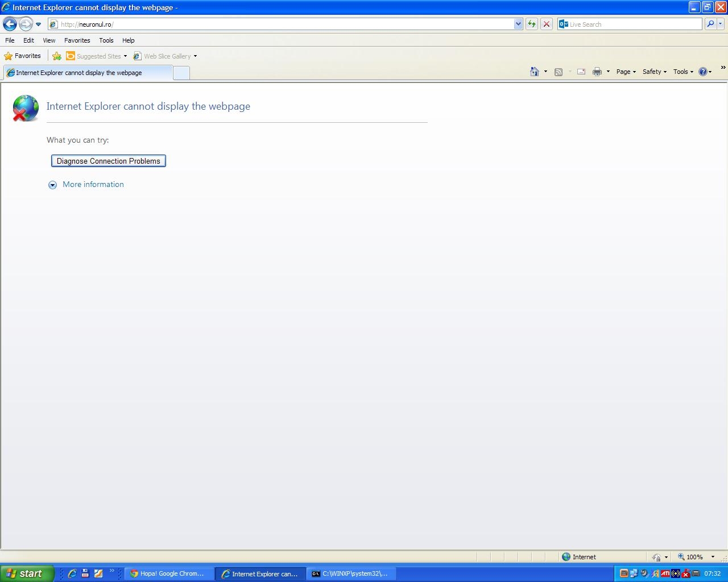
Task: Open the zoom level dropdown arrow
Action: click(x=713, y=557)
